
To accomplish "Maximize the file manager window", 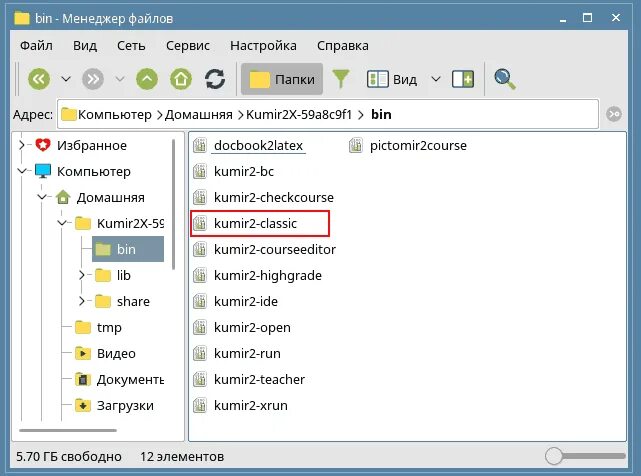I will coord(587,18).
